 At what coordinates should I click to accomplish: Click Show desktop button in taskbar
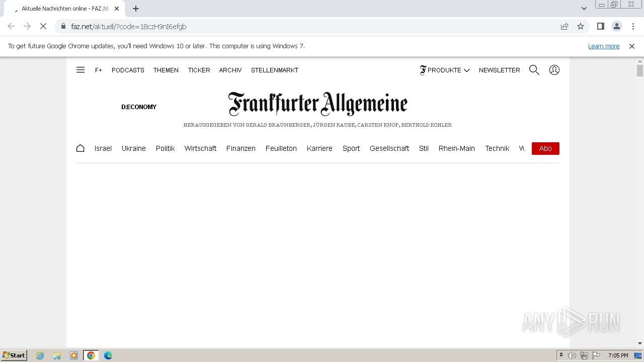(638, 355)
